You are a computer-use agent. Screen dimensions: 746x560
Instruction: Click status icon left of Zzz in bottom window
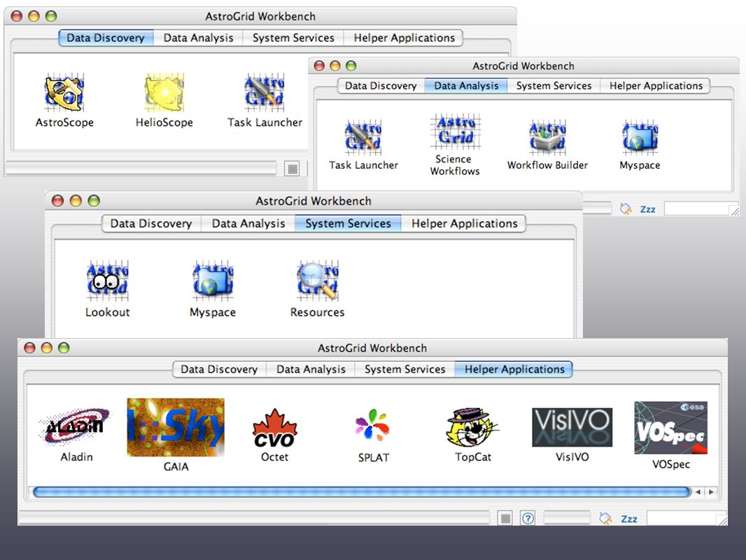pos(605,518)
